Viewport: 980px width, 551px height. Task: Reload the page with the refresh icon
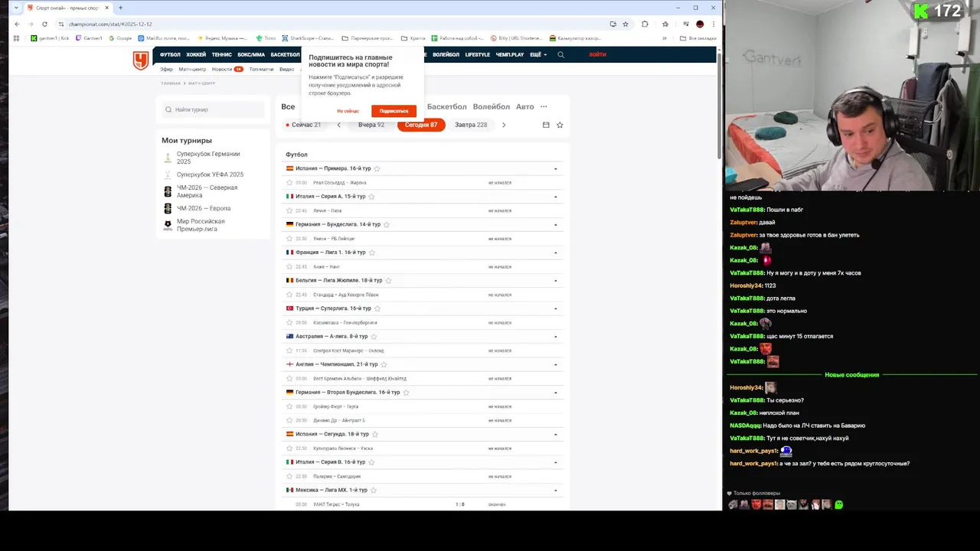[44, 24]
